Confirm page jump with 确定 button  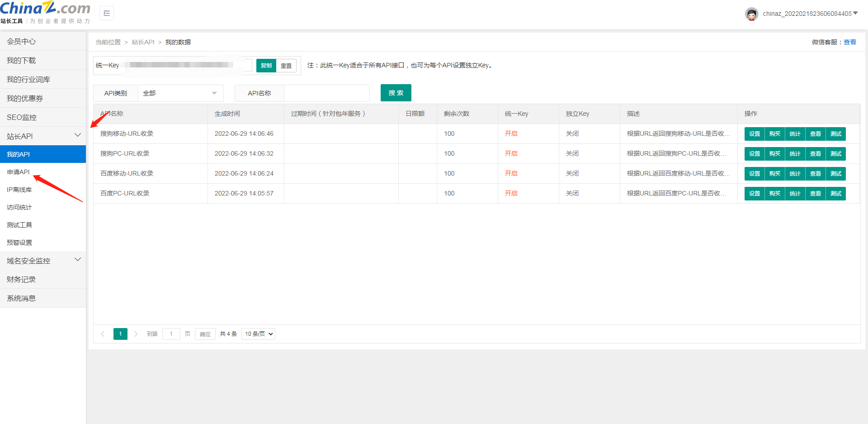click(205, 334)
